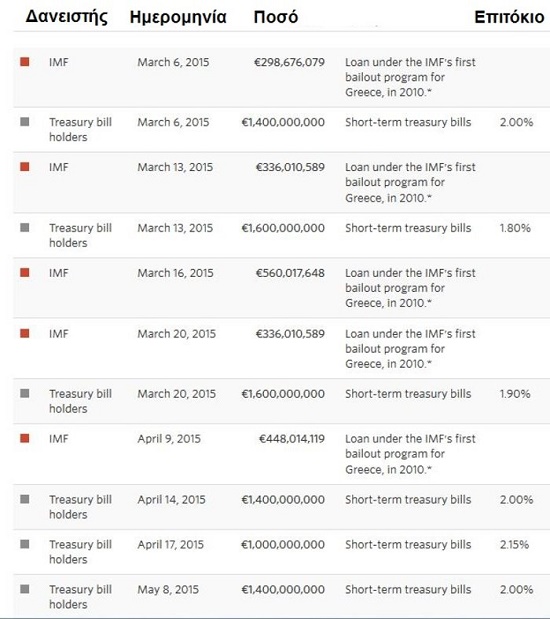Click the gray marker for March 13 Treasury bill holders
The image size is (550, 619).
tap(25, 227)
